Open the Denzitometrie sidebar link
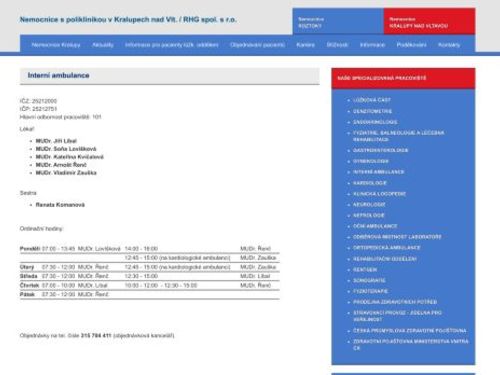 point(372,111)
